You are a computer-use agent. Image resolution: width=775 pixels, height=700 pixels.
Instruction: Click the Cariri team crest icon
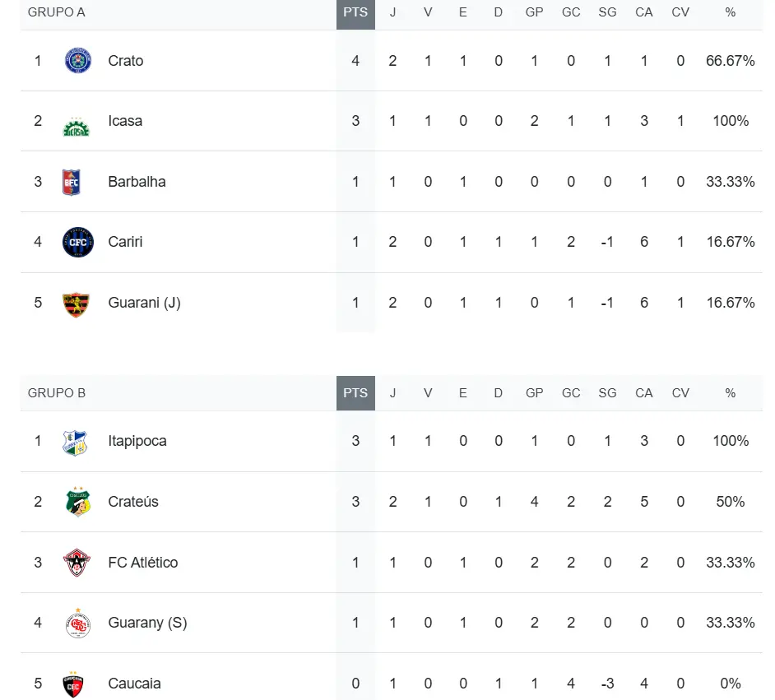pyautogui.click(x=78, y=242)
